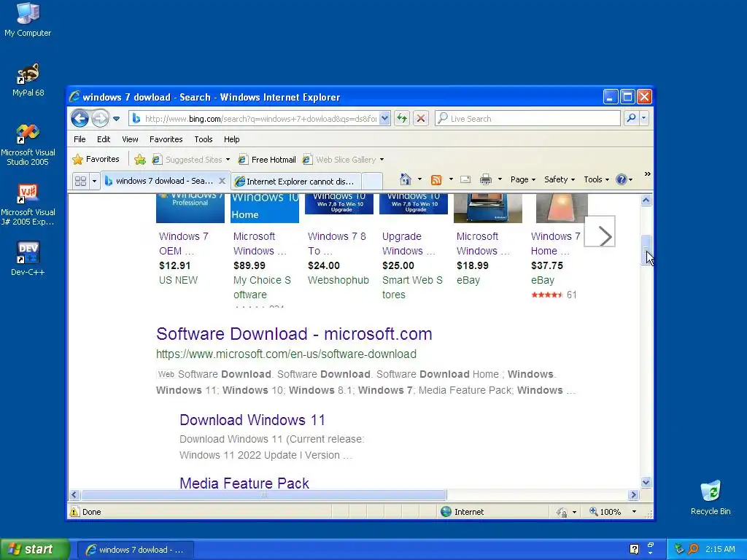The width and height of the screenshot is (747, 560).
Task: Open Microsoft Windows $18.99 eBay listing
Action: pyautogui.click(x=483, y=244)
